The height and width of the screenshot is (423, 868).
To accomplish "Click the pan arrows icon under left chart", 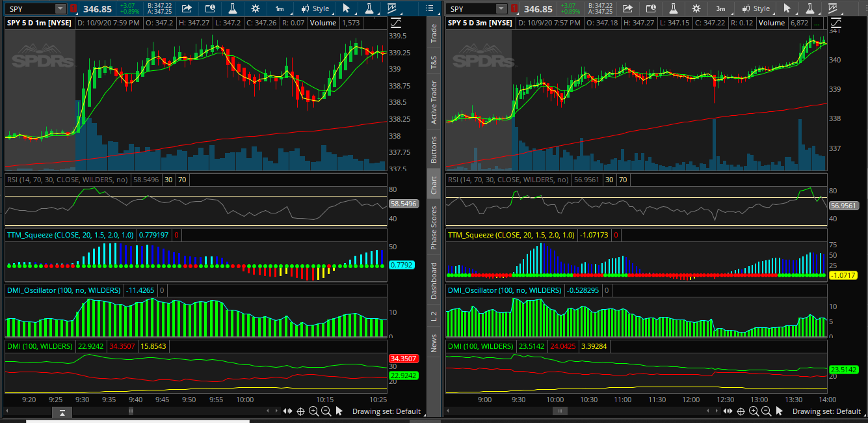I will [287, 411].
